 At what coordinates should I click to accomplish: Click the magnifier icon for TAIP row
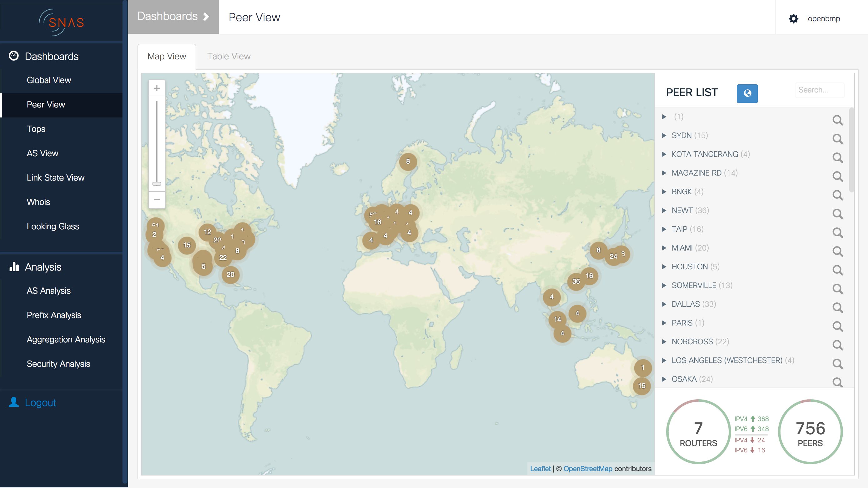click(837, 232)
